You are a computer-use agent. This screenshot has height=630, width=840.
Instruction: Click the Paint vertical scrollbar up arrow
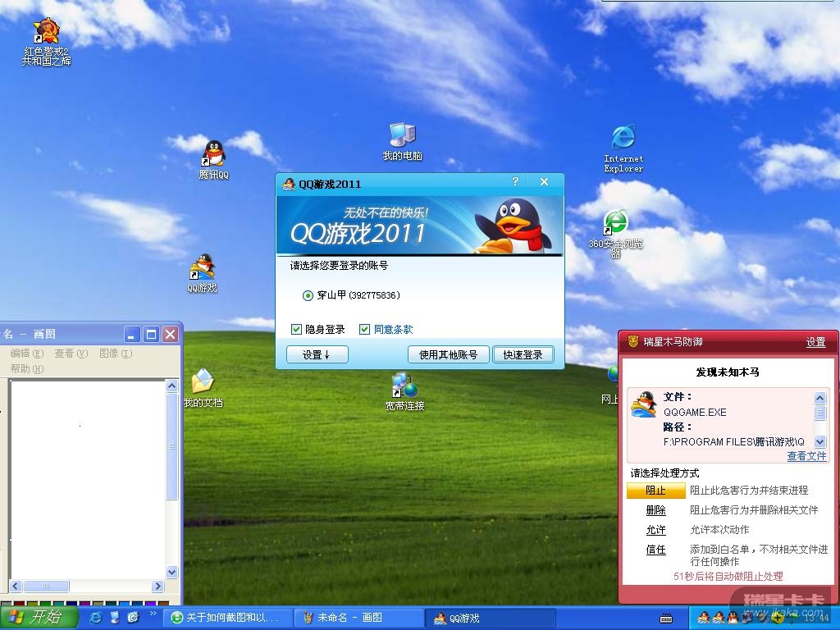(171, 386)
